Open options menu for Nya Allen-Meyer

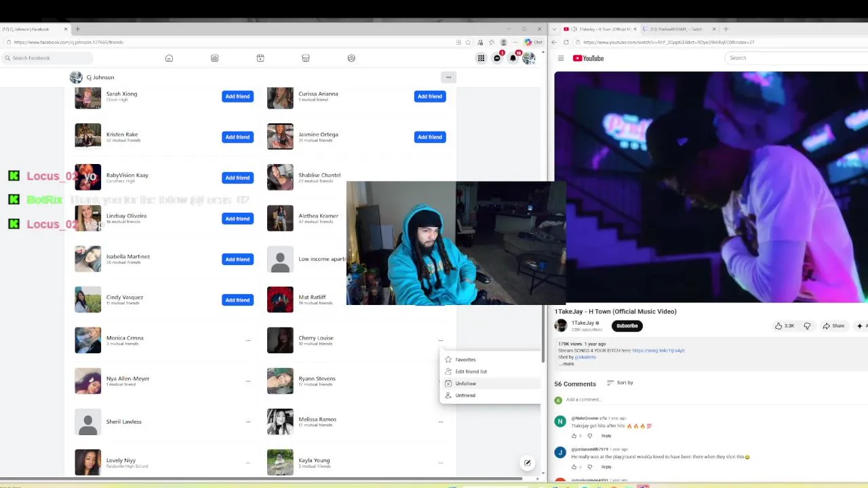(x=248, y=381)
